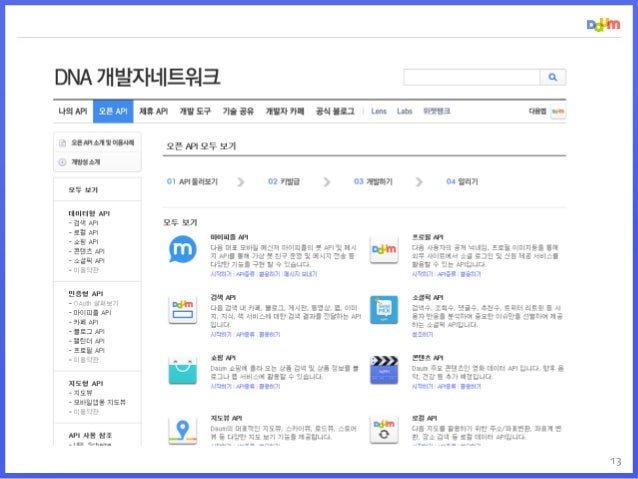Select step 02 키발급
This screenshot has height=479, width=638.
(284, 182)
